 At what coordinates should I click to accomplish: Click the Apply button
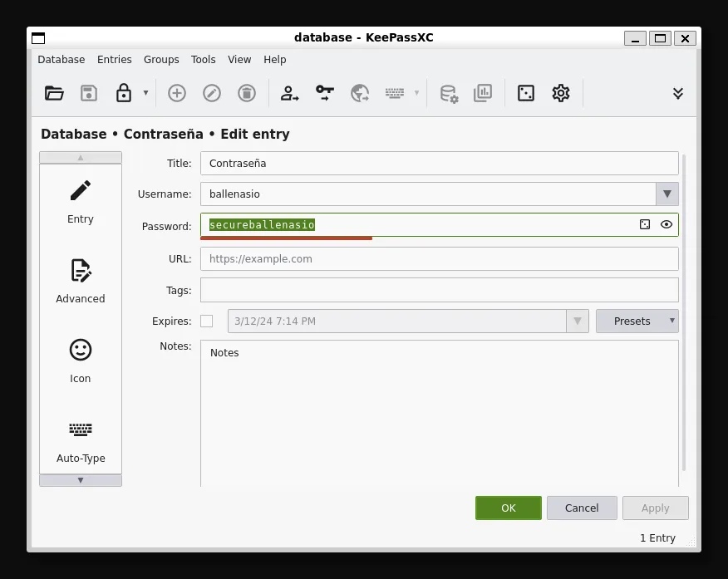[x=656, y=508]
